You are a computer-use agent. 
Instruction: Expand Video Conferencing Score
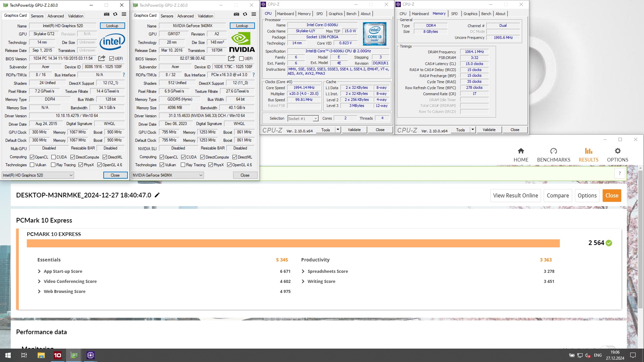tap(39, 281)
